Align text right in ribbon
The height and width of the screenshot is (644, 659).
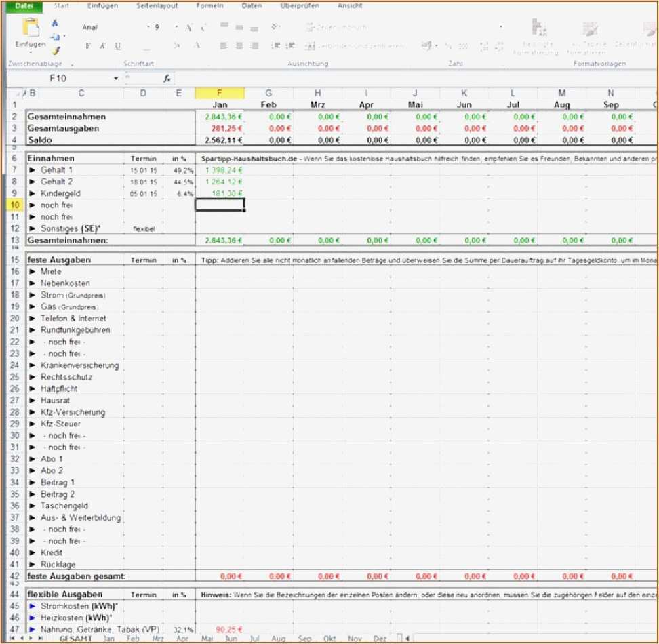(254, 46)
